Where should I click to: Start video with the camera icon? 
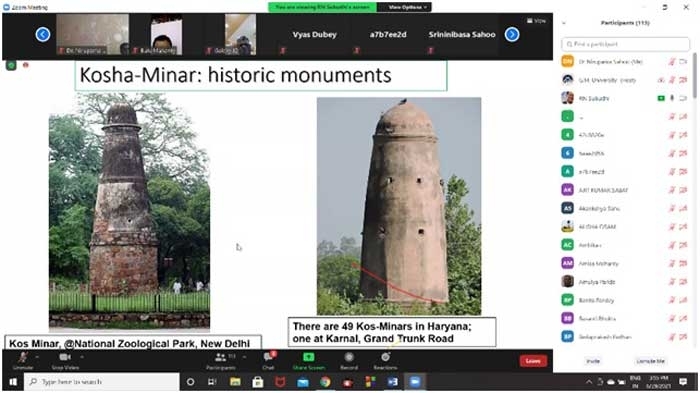tap(65, 357)
